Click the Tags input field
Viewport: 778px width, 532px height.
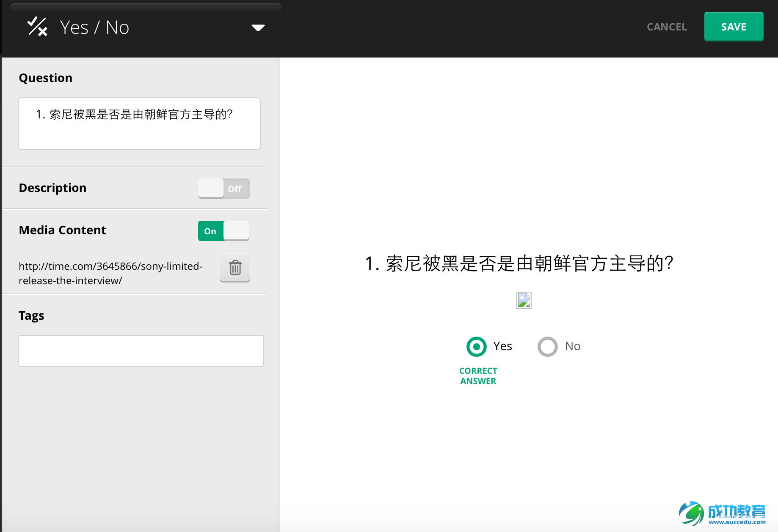click(141, 351)
